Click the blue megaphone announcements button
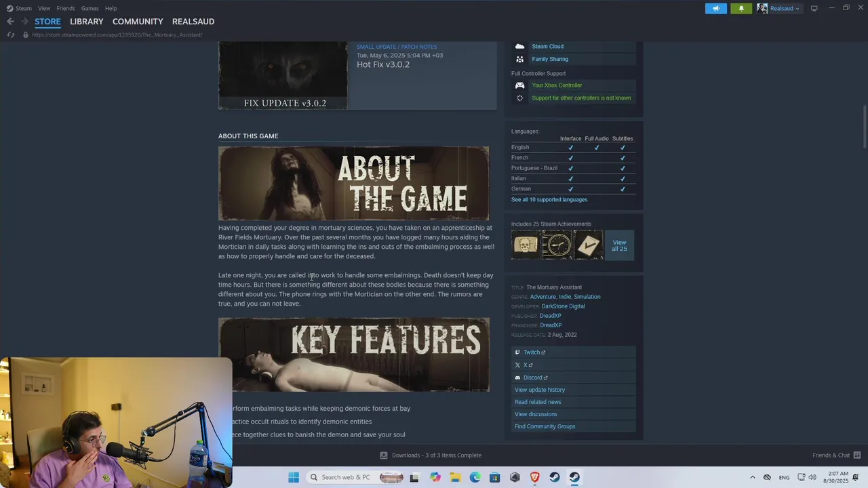 716,8
